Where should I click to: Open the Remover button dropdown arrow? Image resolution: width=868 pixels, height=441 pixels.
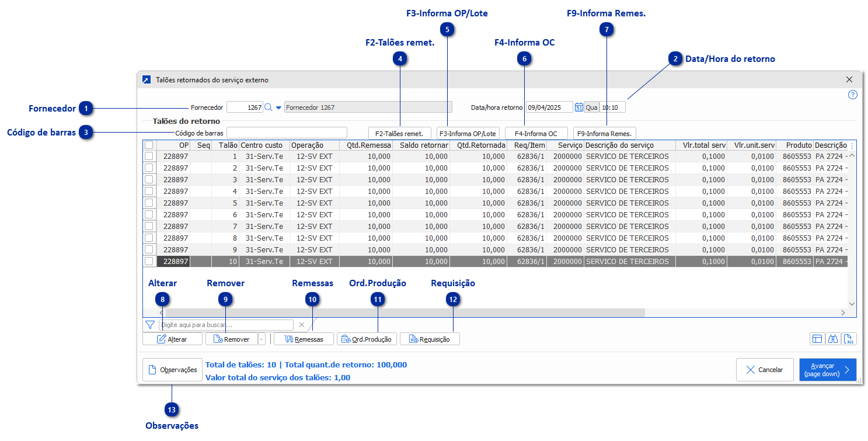coord(262,339)
